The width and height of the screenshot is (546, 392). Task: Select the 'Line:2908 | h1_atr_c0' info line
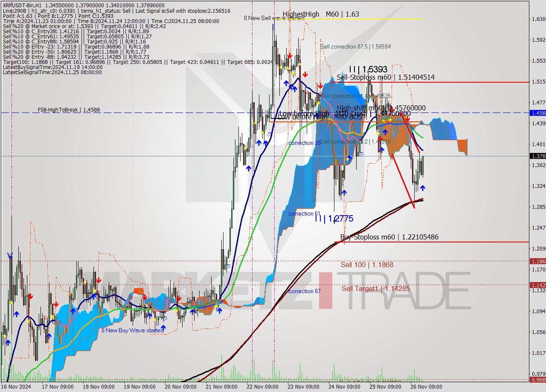click(116, 11)
